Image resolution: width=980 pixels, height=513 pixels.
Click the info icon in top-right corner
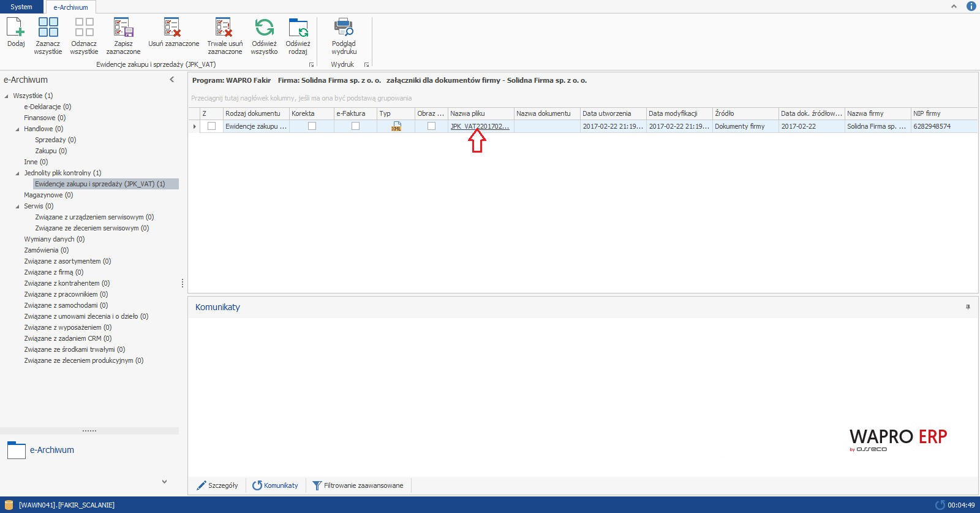point(971,6)
